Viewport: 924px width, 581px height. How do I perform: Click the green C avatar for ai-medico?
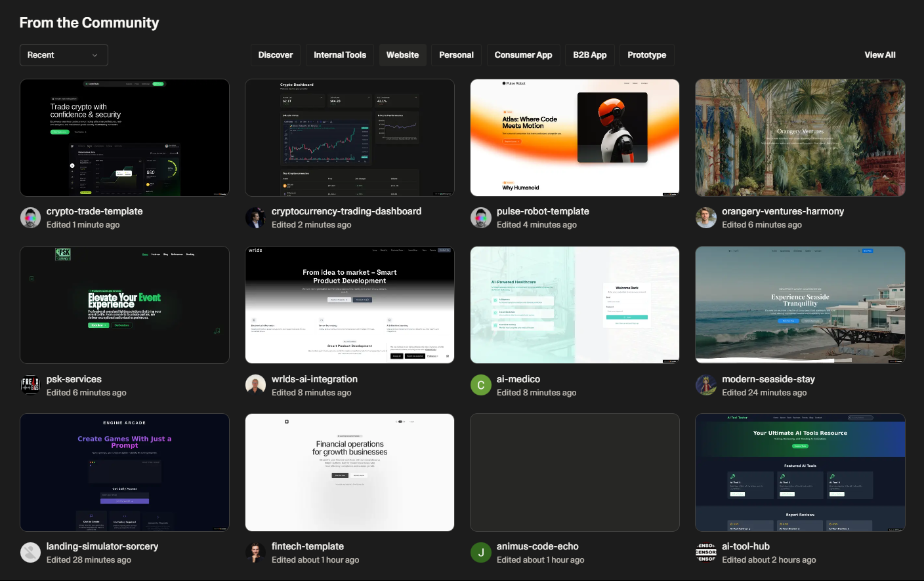[480, 385]
